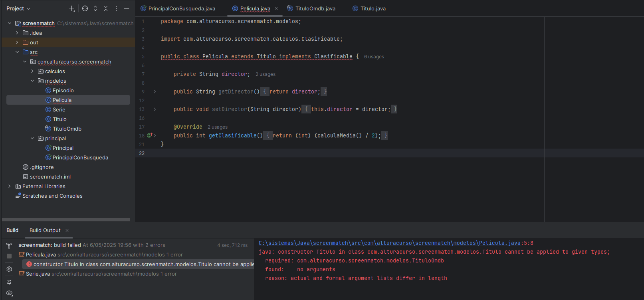This screenshot has height=300, width=644.
Task: Click the implements-method gutter icon on line 18
Action: click(150, 135)
